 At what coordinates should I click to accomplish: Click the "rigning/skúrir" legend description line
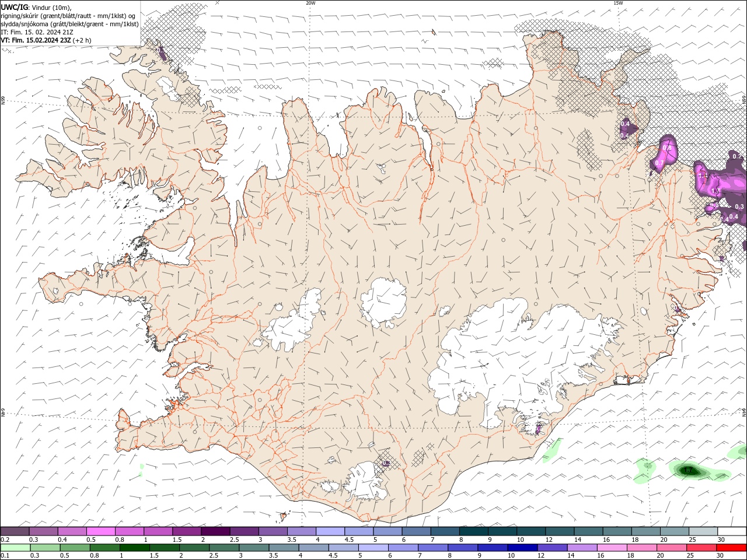68,16
